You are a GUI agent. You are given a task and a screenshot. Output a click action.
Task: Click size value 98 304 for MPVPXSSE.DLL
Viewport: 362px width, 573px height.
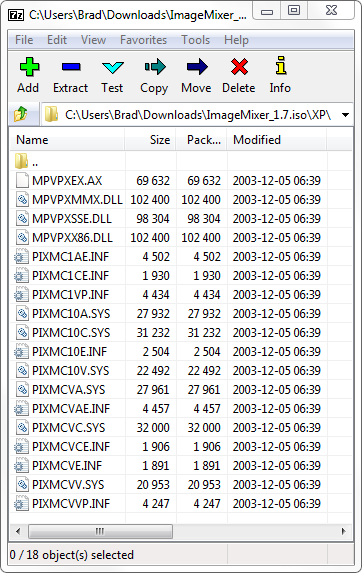[153, 218]
